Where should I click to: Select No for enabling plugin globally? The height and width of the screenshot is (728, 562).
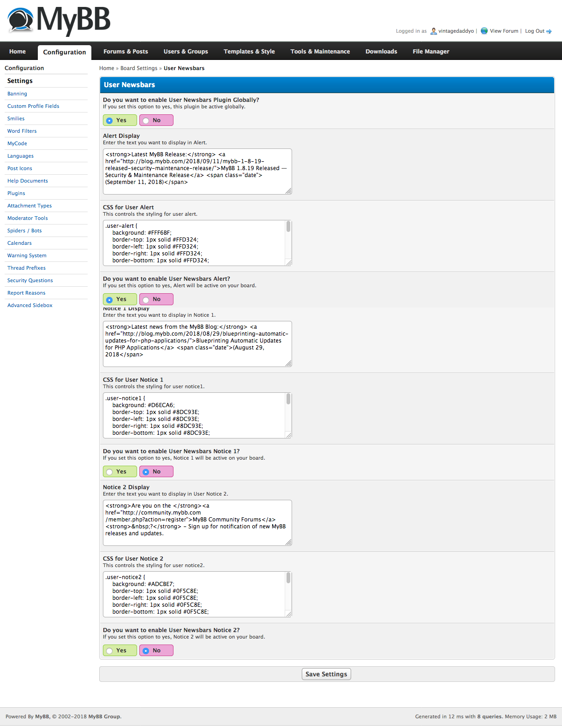(x=146, y=121)
